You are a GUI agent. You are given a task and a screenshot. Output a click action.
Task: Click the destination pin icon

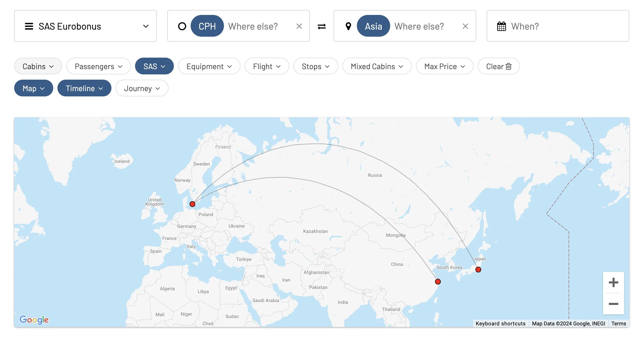348,26
